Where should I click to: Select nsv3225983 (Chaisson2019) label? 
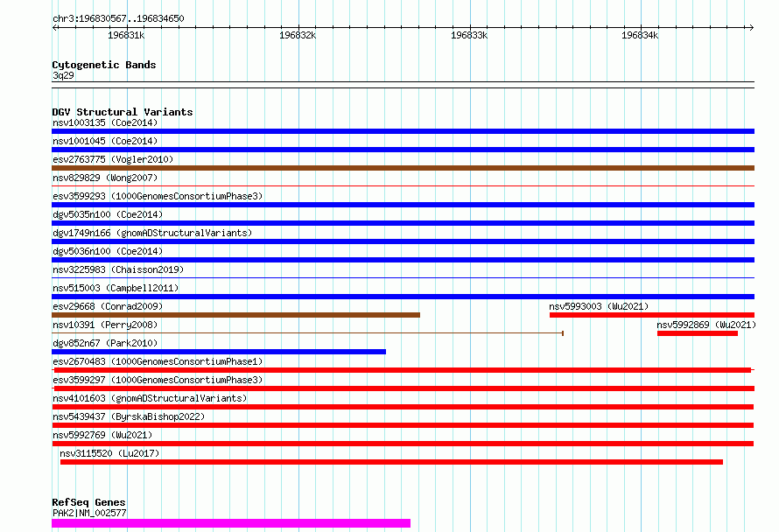pyautogui.click(x=118, y=269)
